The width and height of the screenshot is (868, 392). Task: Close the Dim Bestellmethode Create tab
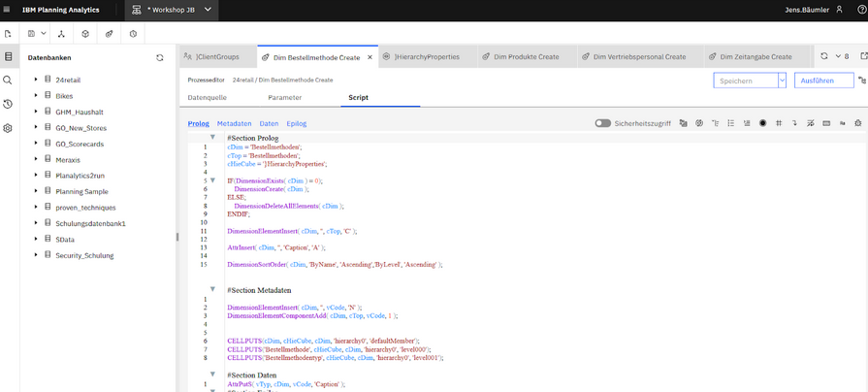[370, 57]
